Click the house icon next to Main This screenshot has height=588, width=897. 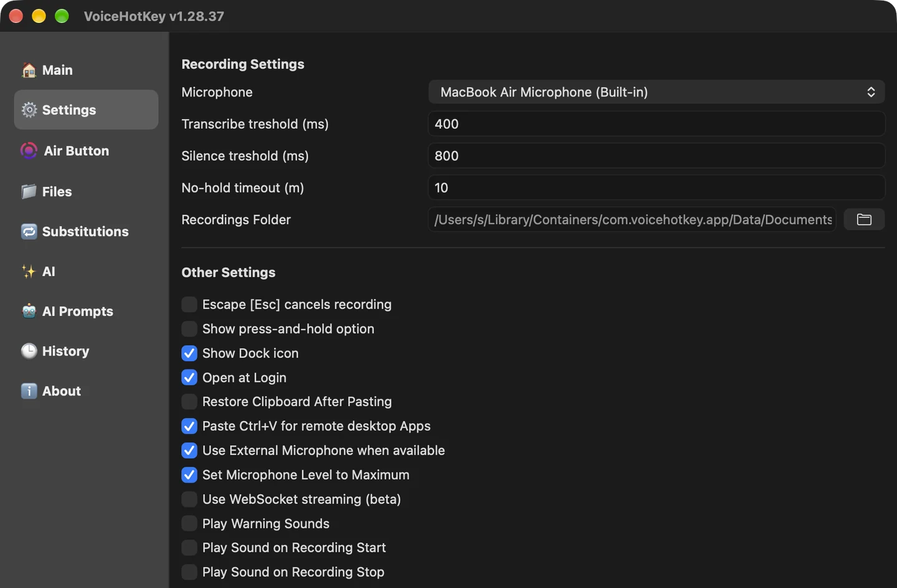tap(29, 70)
